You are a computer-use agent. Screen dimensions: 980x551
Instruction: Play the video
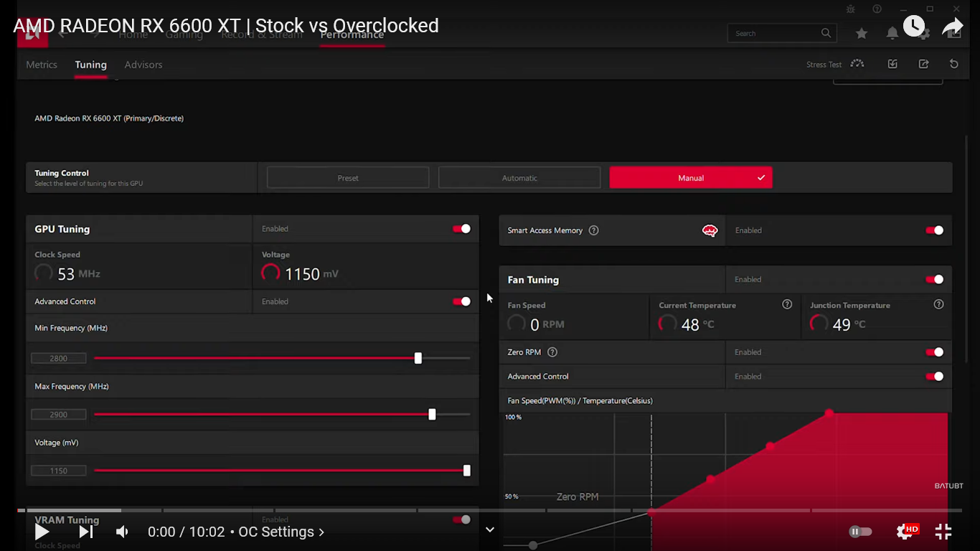42,532
